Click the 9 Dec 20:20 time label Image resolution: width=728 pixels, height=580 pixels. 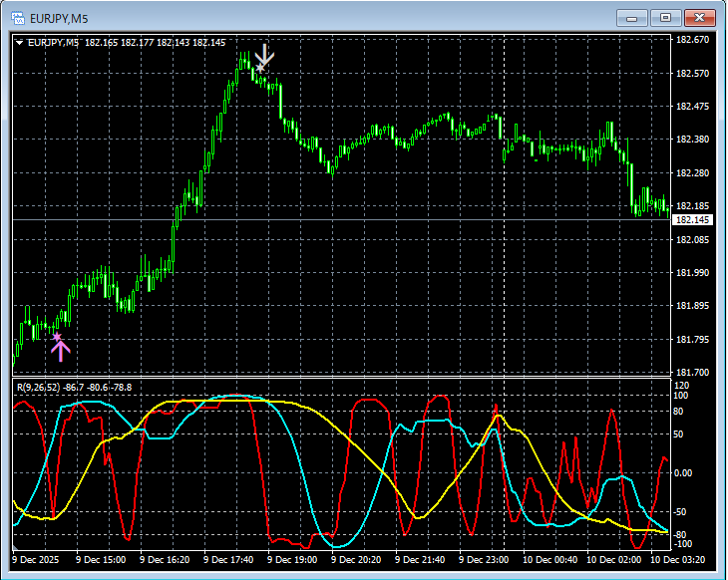pos(356,560)
